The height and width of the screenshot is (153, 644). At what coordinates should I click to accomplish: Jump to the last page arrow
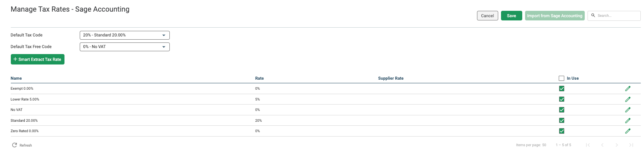pyautogui.click(x=631, y=145)
